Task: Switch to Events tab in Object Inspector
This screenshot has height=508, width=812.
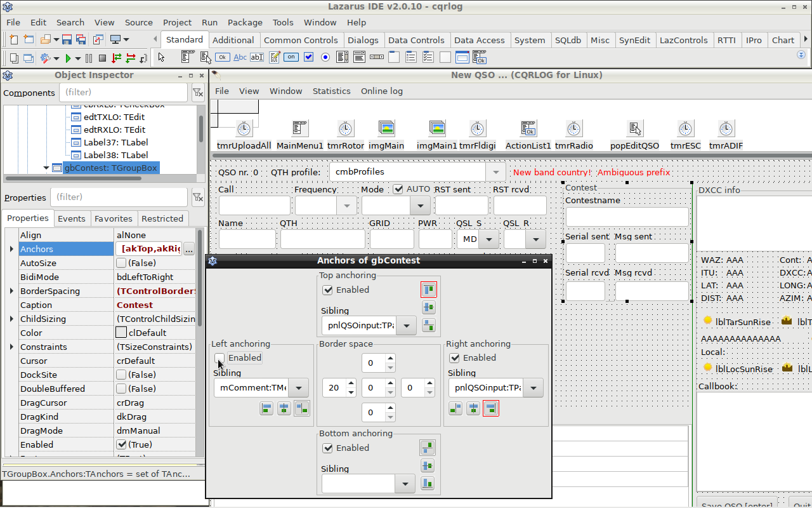Action: click(72, 218)
